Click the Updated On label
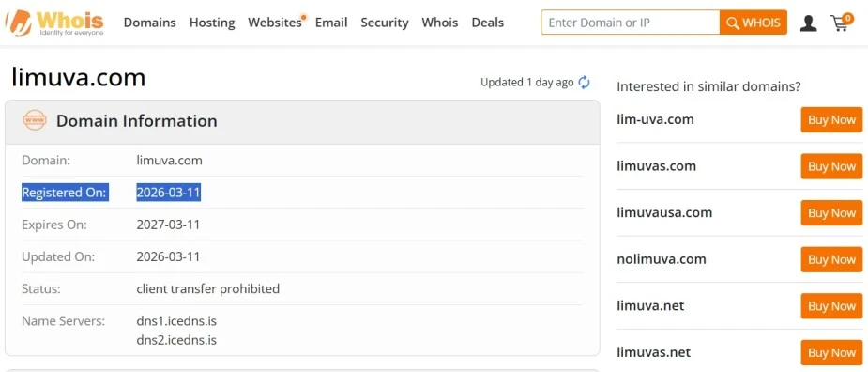Viewport: 868px width, 372px height. [x=58, y=257]
